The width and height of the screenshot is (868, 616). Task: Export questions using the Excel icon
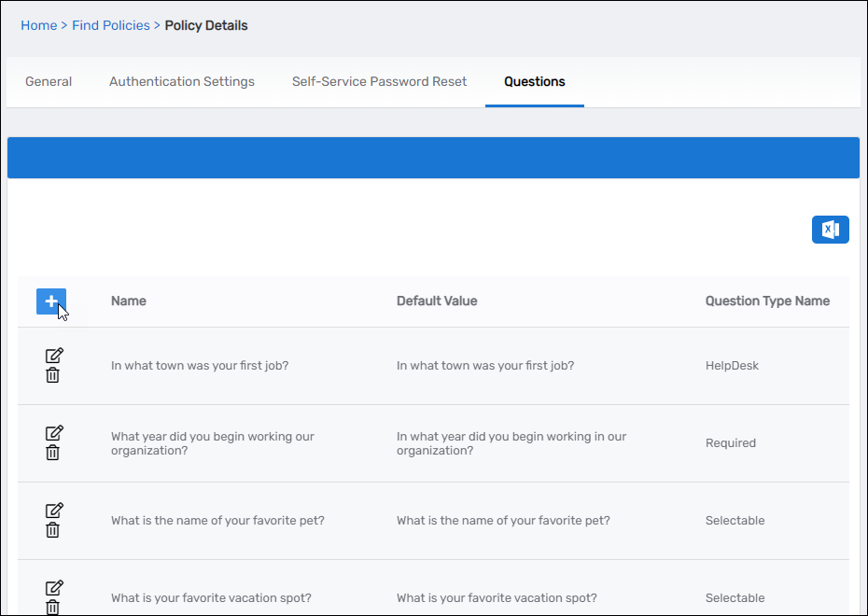click(830, 230)
